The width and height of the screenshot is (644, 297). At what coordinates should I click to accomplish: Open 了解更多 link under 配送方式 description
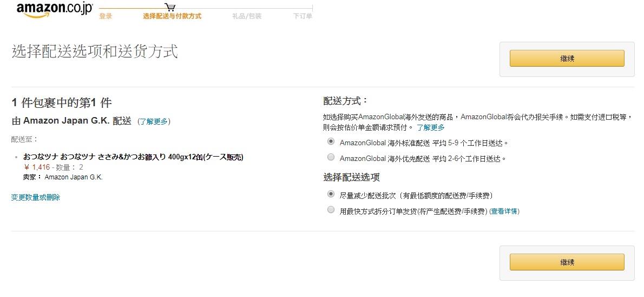coord(430,127)
